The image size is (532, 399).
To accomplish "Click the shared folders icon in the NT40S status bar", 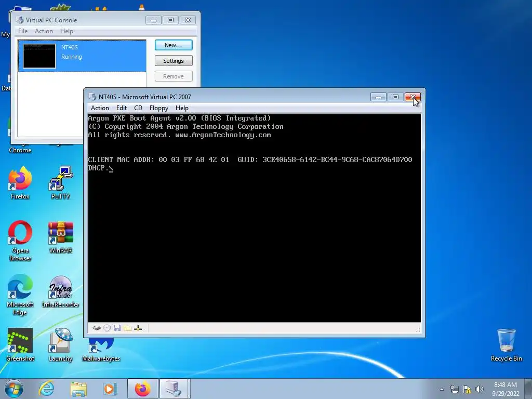I will [x=128, y=328].
